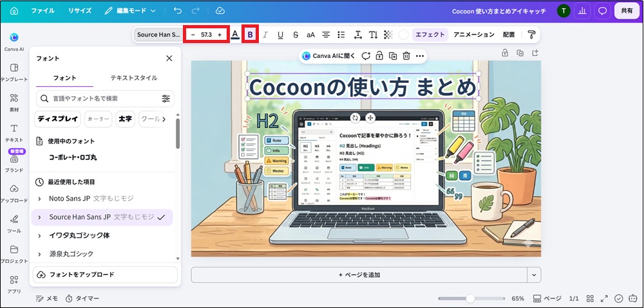Click ページを追加 button
The height and width of the screenshot is (308, 644).
tap(360, 275)
